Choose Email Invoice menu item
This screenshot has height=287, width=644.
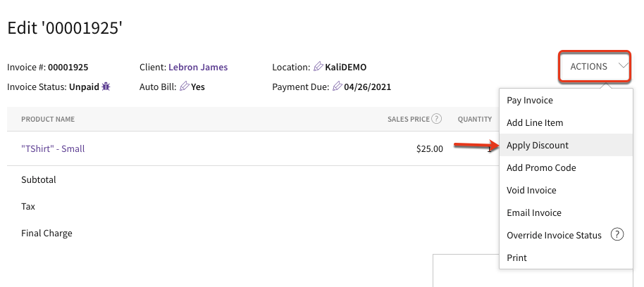(x=534, y=213)
